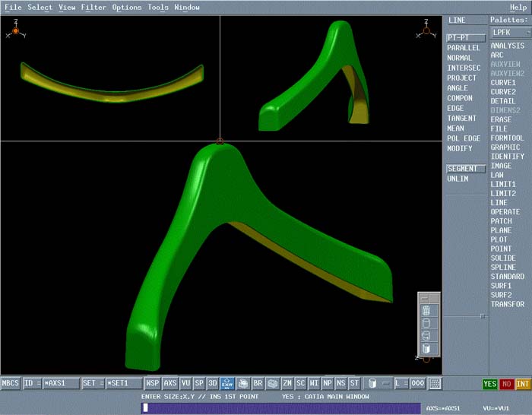Select the shaded solid display icon

click(426, 348)
